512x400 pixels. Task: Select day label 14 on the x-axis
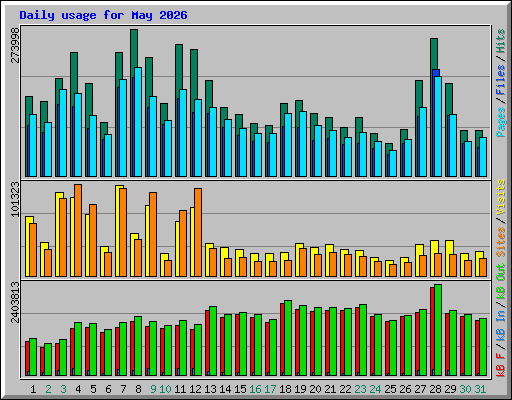pyautogui.click(x=225, y=389)
